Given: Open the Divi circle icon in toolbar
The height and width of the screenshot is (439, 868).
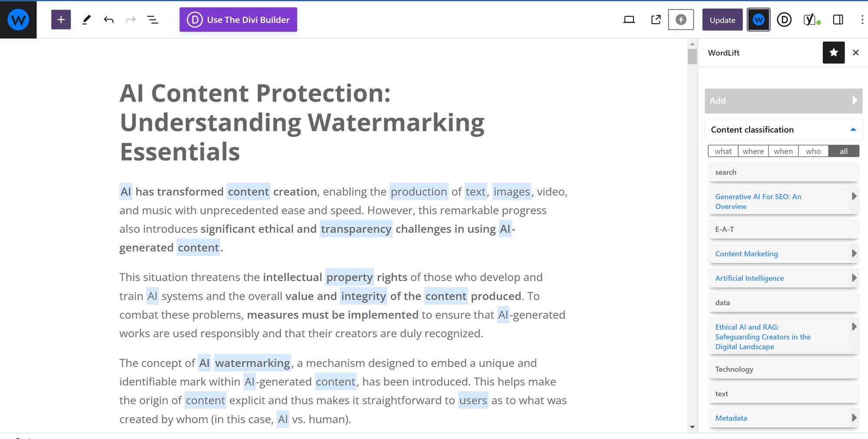Looking at the screenshot, I should pos(784,20).
